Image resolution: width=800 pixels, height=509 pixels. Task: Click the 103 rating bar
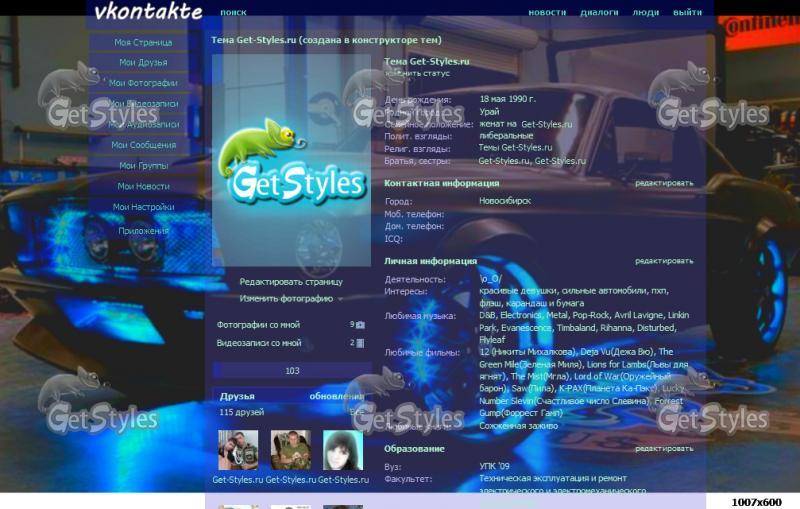pyautogui.click(x=292, y=371)
